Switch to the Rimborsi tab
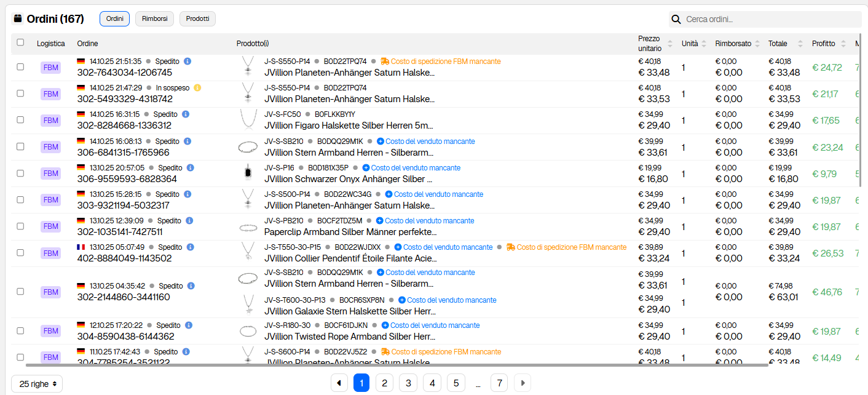The height and width of the screenshot is (395, 868). click(154, 19)
